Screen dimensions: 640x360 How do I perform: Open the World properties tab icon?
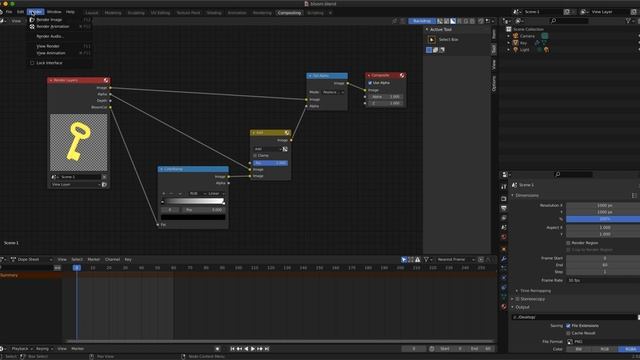504,237
